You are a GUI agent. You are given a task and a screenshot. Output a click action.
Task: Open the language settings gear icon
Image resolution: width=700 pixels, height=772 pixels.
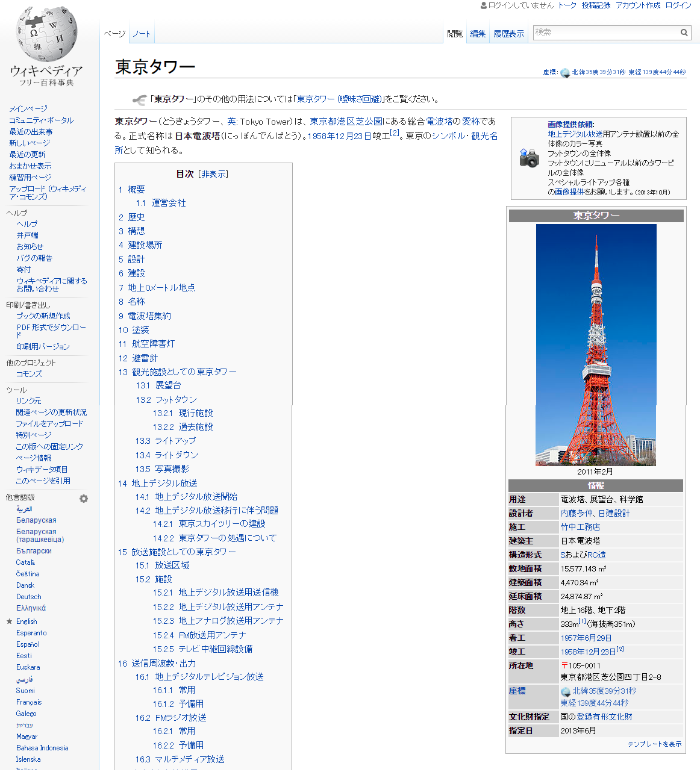click(84, 499)
